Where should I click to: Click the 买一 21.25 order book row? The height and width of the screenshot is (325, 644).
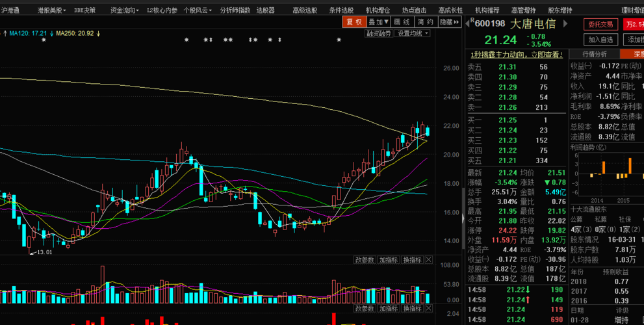tap(517, 120)
